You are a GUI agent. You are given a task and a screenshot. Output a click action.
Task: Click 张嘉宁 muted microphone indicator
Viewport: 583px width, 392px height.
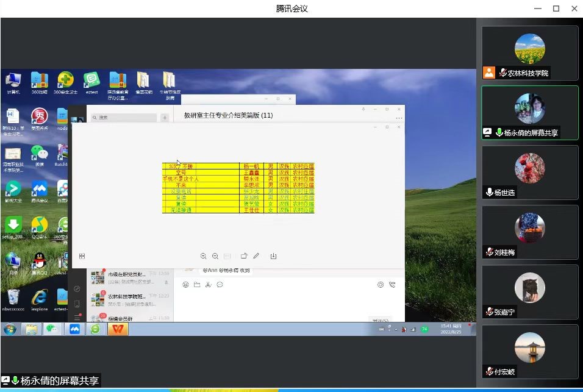[x=489, y=312]
